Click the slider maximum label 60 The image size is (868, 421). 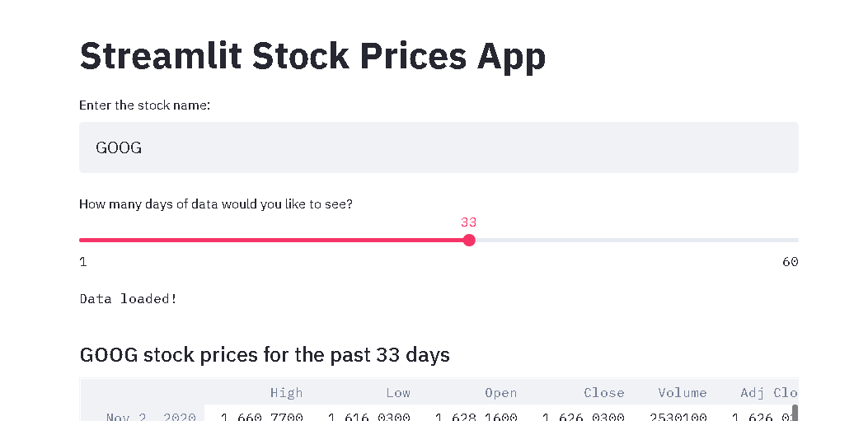790,262
